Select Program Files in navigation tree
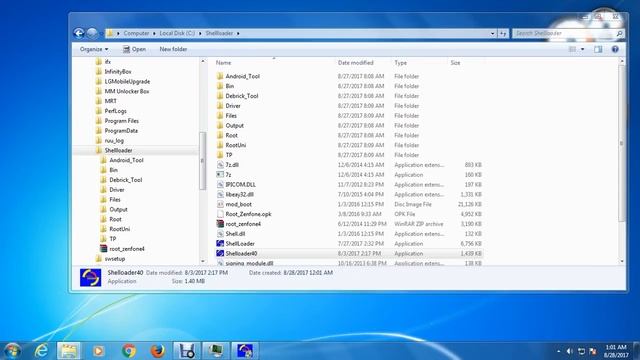Viewport: 640px width, 360px height. click(x=122, y=121)
